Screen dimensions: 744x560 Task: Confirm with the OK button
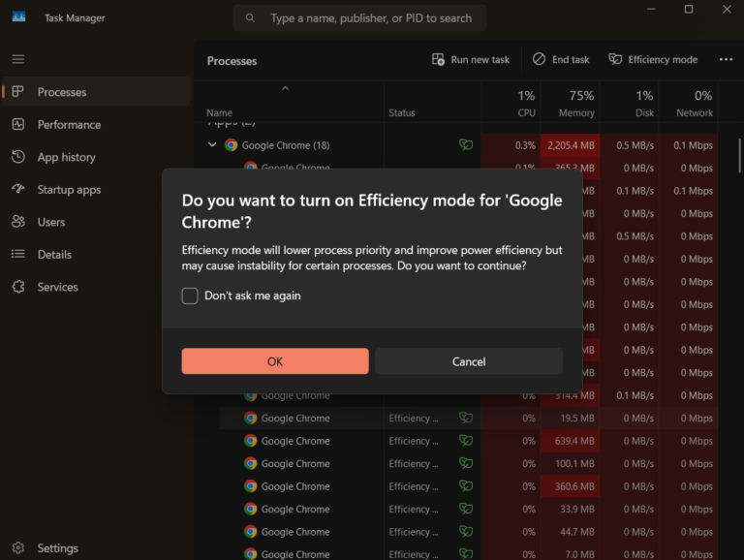coord(275,361)
